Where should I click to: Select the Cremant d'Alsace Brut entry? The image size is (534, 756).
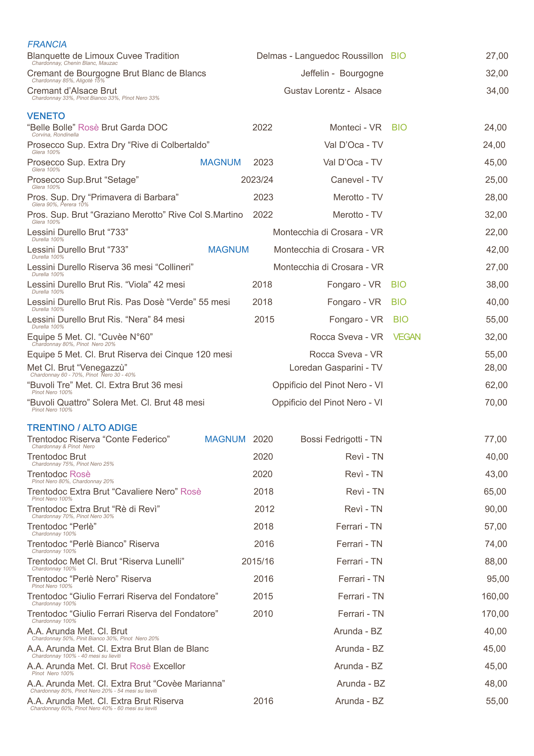[72, 91]
